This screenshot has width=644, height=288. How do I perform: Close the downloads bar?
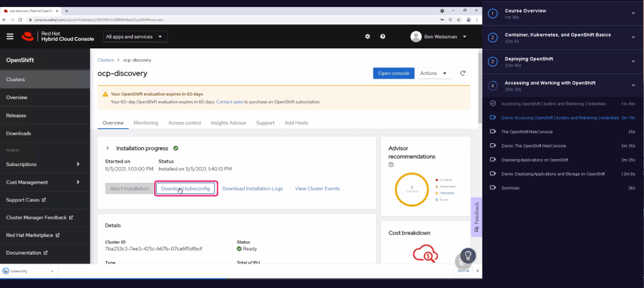click(x=477, y=271)
